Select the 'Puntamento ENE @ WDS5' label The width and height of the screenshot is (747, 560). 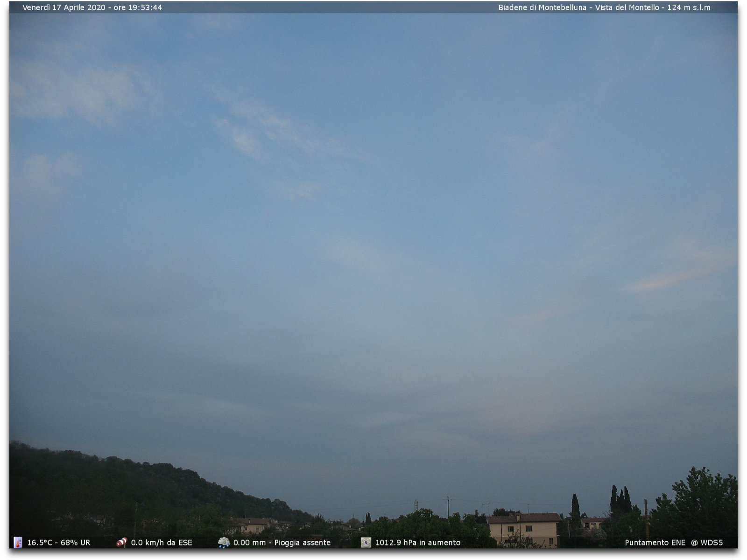674,543
